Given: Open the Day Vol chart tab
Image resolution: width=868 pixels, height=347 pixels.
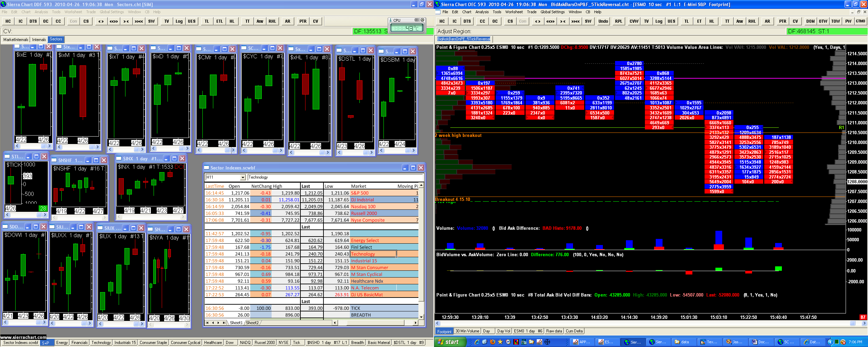Looking at the screenshot, I should coord(504,331).
